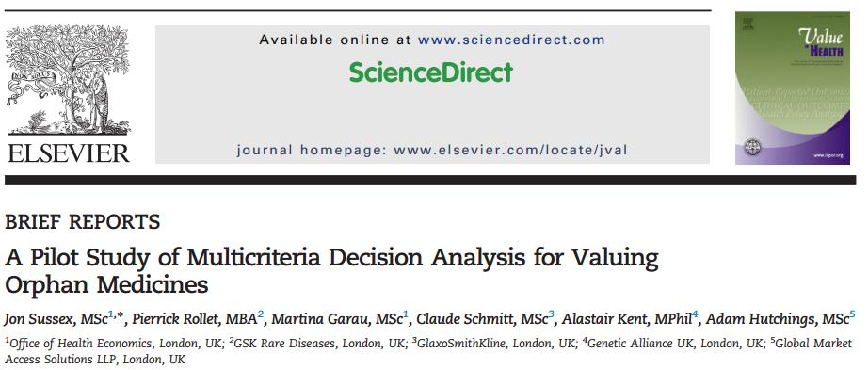Click affiliation superscript 1 after Jon Sussex

[x=111, y=314]
